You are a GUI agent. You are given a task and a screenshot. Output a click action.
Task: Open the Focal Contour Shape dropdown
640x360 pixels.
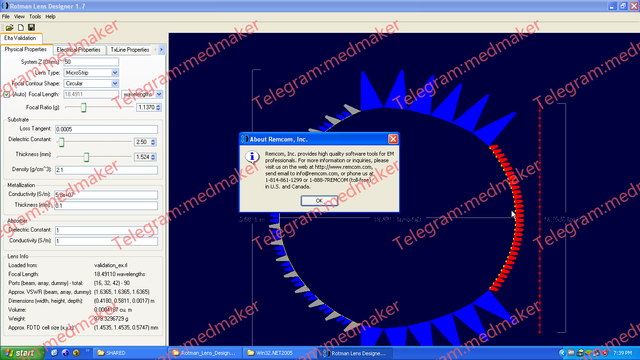tap(115, 83)
